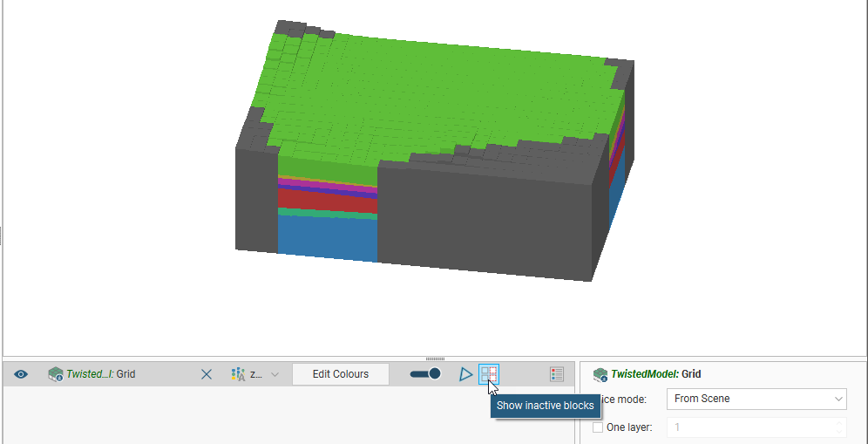This screenshot has height=444, width=868.
Task: Click the Edit Colours button
Action: 340,374
